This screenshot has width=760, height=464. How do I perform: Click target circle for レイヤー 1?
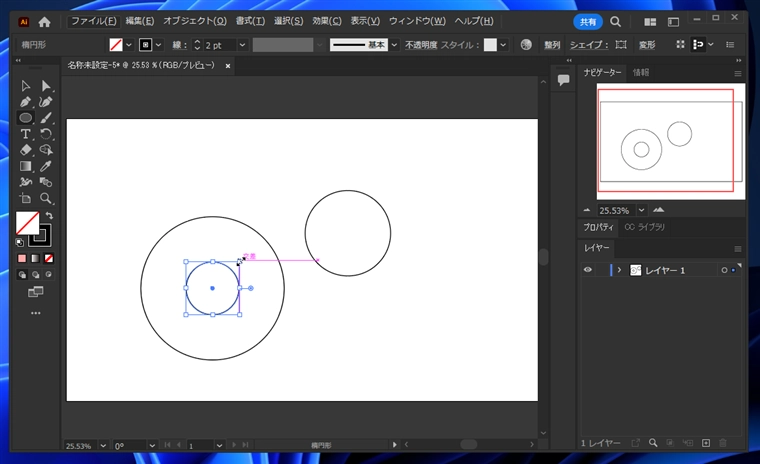tap(724, 270)
